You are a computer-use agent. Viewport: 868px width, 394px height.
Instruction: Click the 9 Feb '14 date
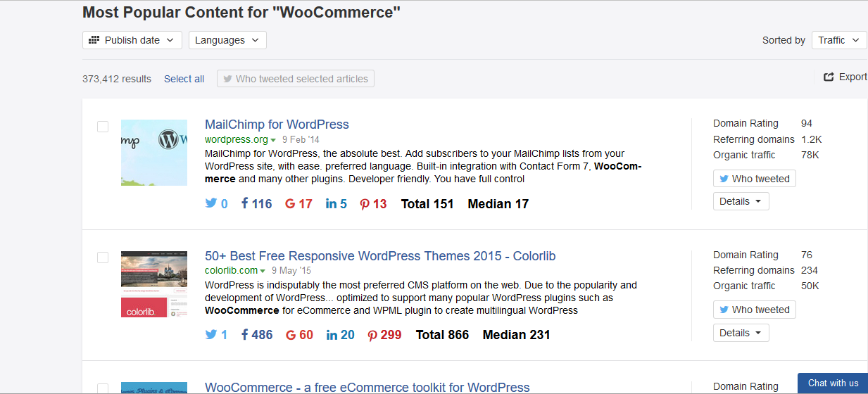point(301,139)
